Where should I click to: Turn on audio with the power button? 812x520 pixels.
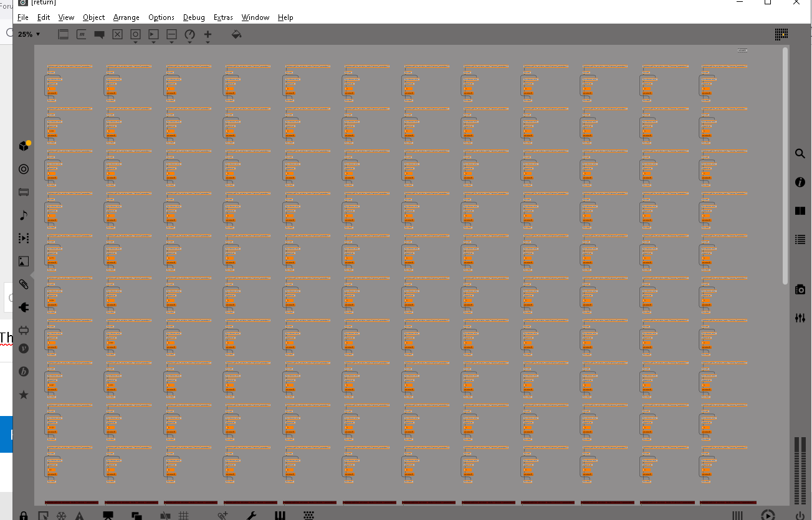[x=800, y=516]
